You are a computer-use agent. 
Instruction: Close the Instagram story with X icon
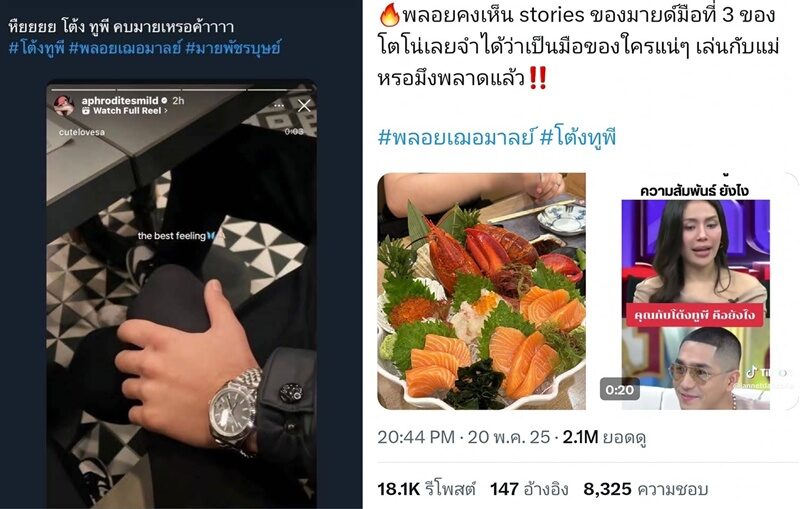[x=304, y=106]
